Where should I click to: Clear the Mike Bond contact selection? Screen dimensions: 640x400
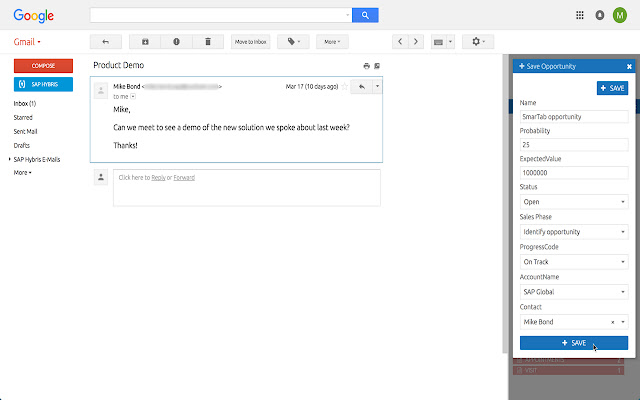coord(613,322)
